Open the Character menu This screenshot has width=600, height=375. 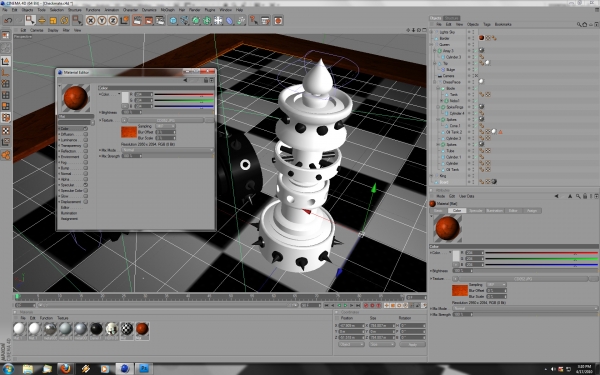[x=130, y=10]
